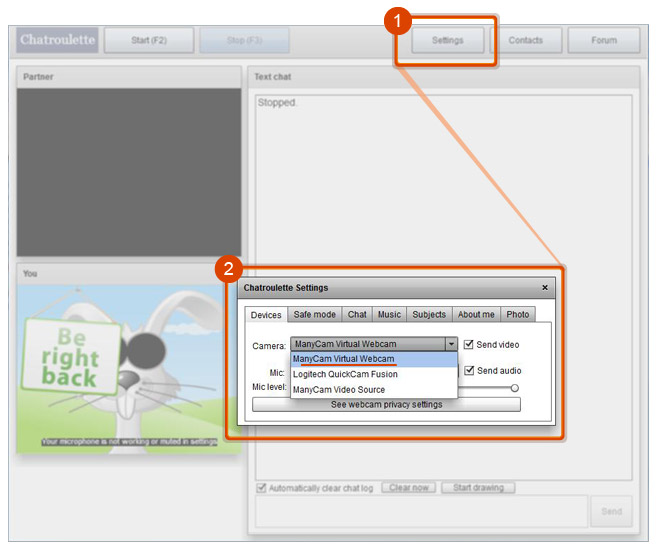
Task: Click the Stopped. status text in chat
Action: 277,102
